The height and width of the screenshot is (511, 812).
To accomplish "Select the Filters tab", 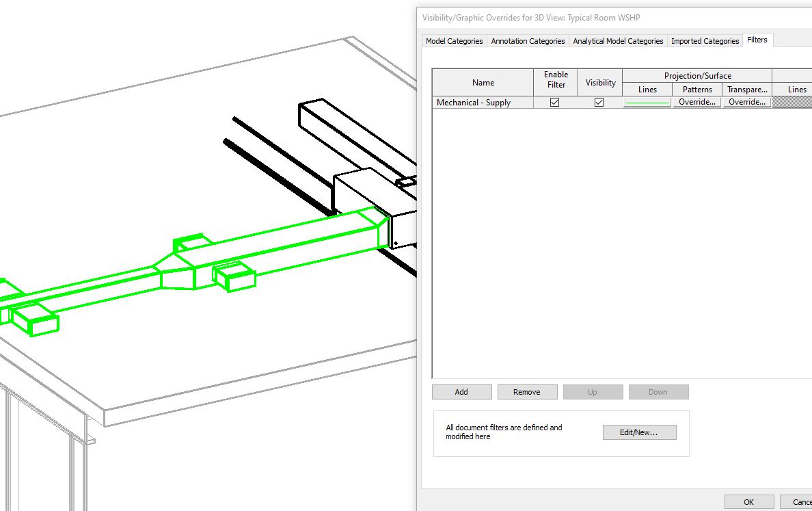I will pos(757,39).
